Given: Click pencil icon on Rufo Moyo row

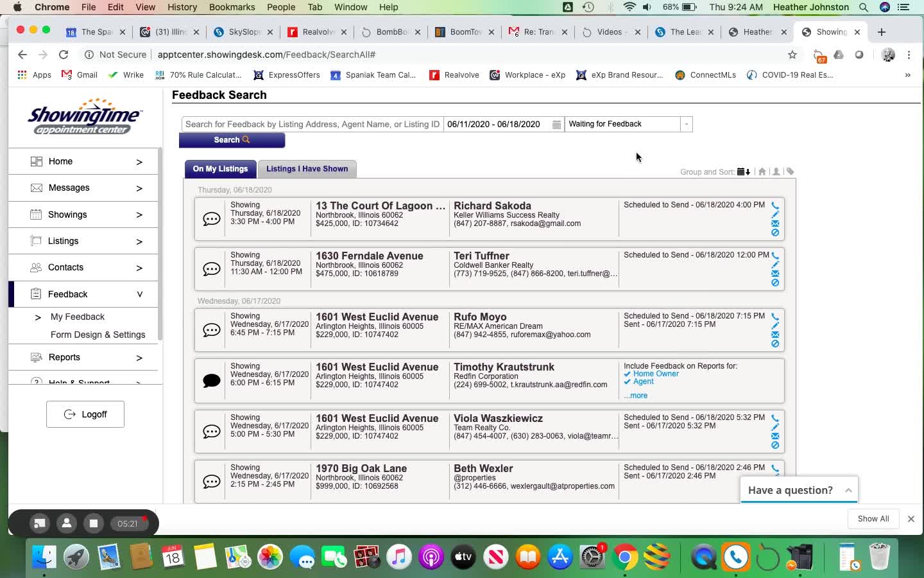Looking at the screenshot, I should [x=775, y=326].
